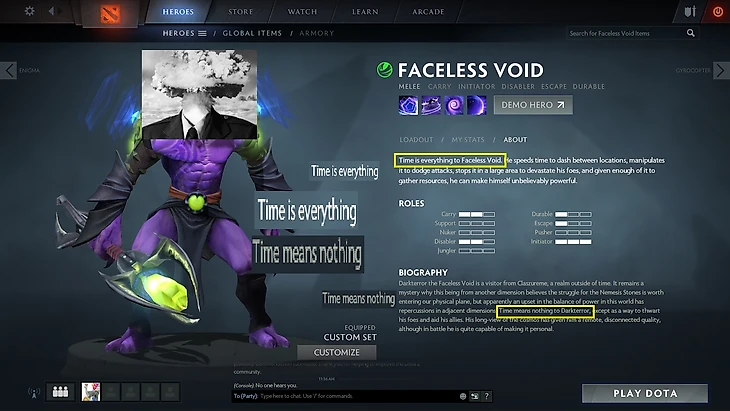Go to previous hero Enigma arrow
This screenshot has height=411, width=730.
9,71
